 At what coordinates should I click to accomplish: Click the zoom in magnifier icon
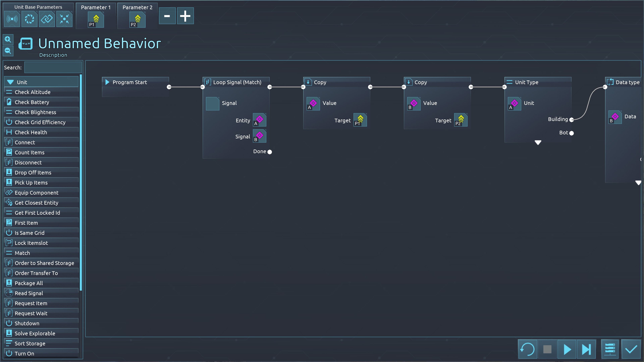(8, 40)
